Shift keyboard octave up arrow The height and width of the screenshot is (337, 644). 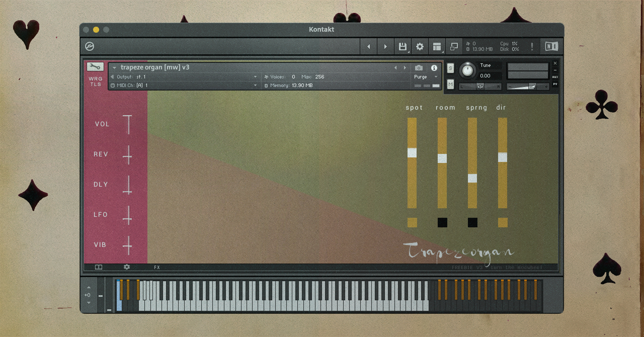coord(89,287)
